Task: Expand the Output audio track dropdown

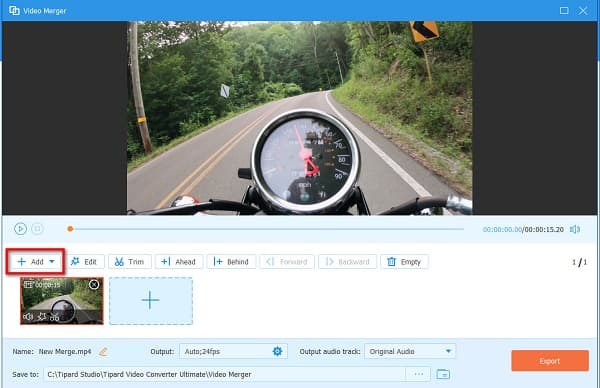Action: (410, 351)
